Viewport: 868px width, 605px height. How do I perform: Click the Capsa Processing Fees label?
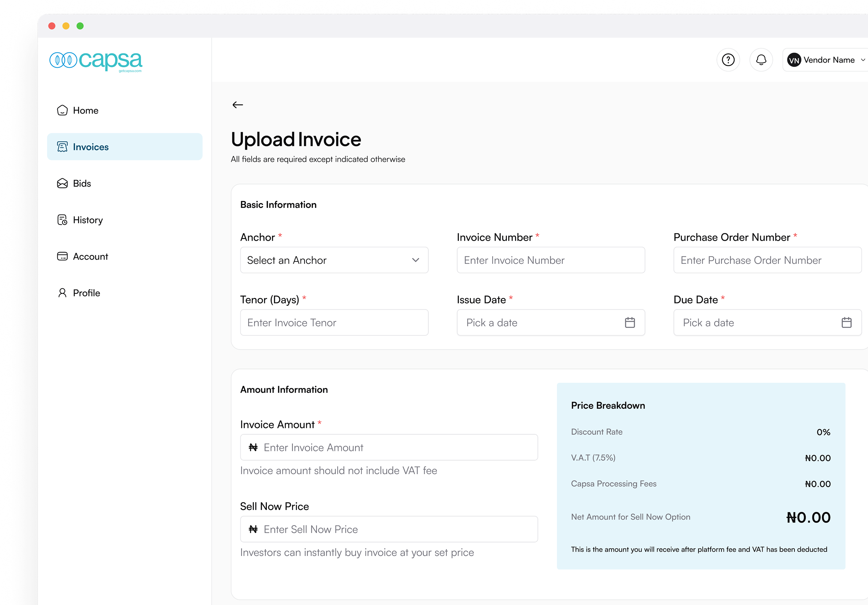(x=614, y=484)
